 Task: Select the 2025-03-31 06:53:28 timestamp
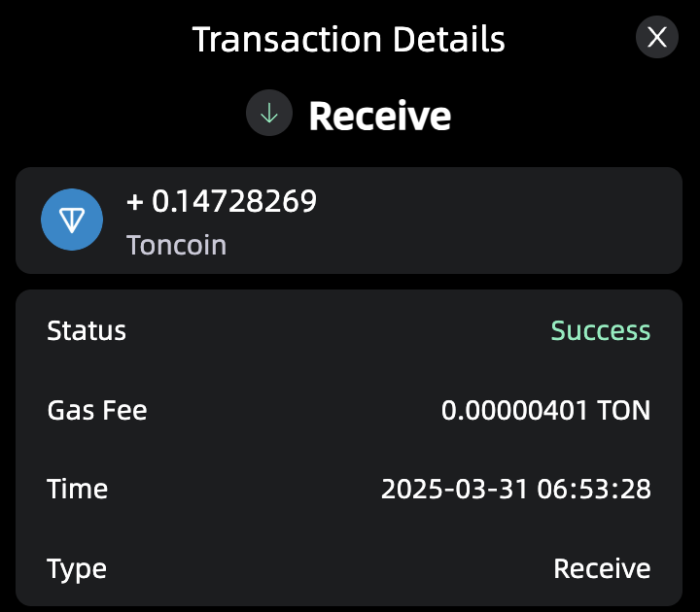pos(515,489)
